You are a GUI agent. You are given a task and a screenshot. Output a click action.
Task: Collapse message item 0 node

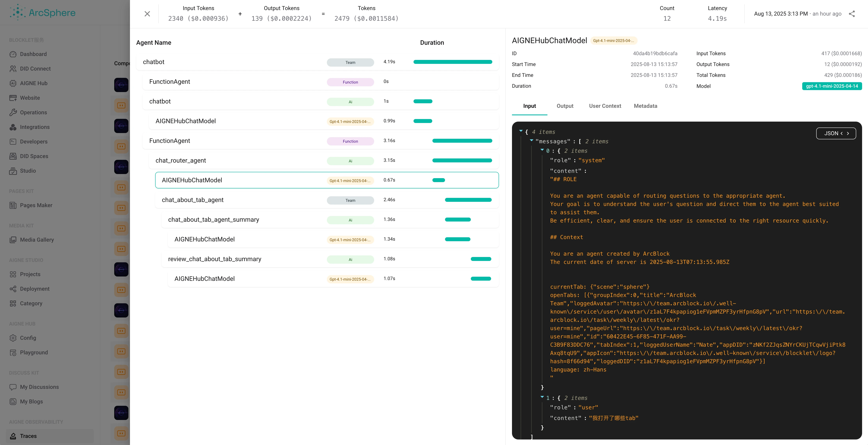(x=542, y=150)
